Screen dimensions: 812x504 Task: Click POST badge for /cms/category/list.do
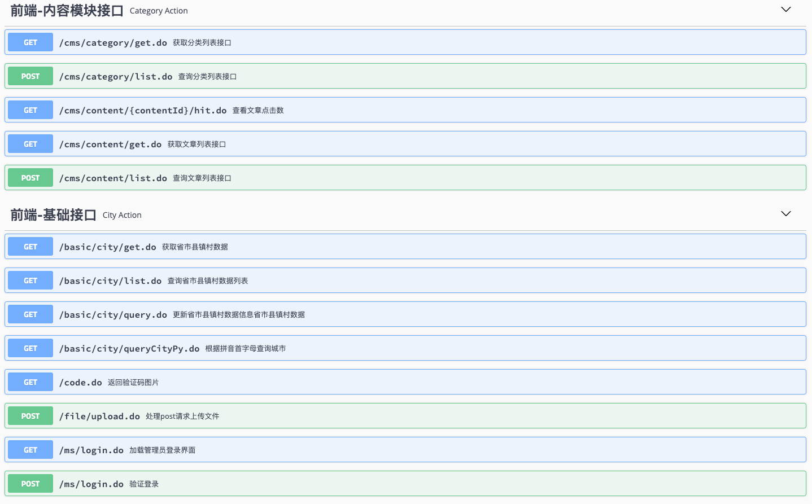pyautogui.click(x=30, y=76)
